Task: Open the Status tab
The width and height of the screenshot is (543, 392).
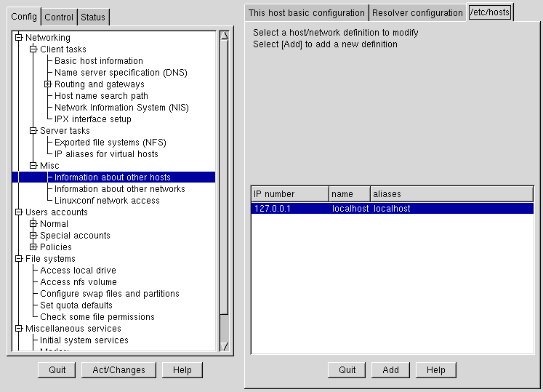Action: [92, 17]
